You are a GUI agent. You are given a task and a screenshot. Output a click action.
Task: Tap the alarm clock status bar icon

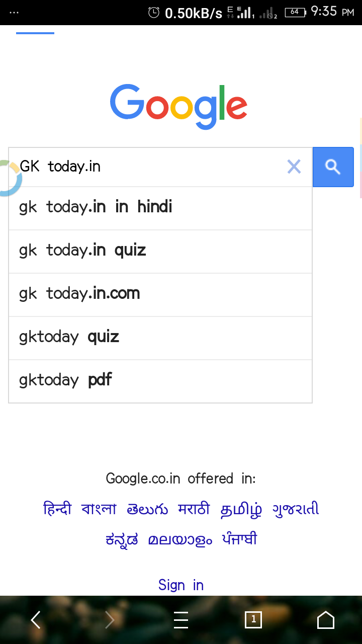(x=154, y=13)
